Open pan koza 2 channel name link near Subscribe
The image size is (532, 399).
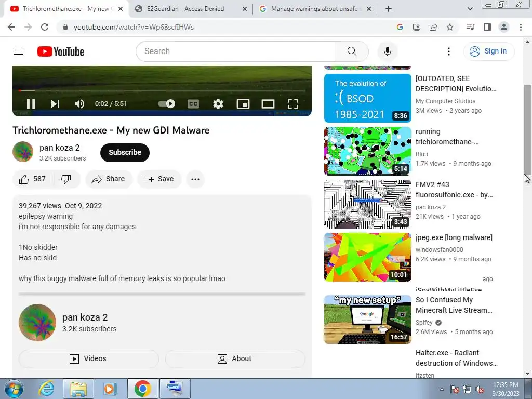(x=59, y=148)
